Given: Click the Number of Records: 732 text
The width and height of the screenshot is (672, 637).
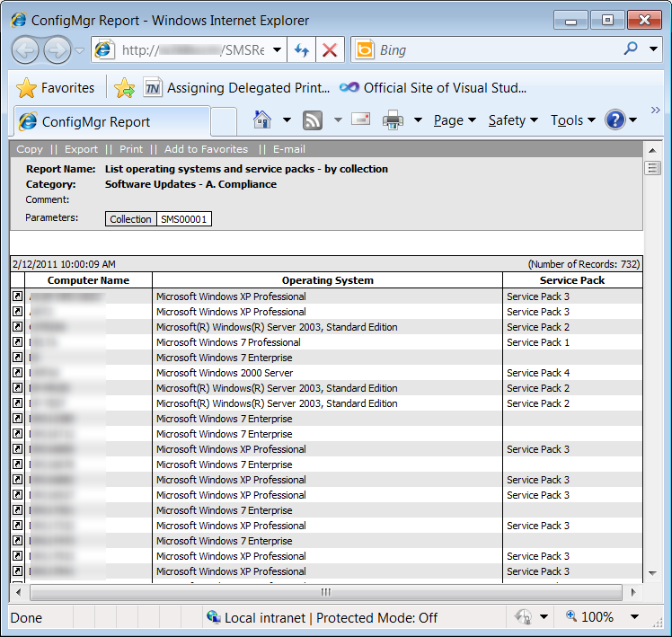Looking at the screenshot, I should 584,264.
